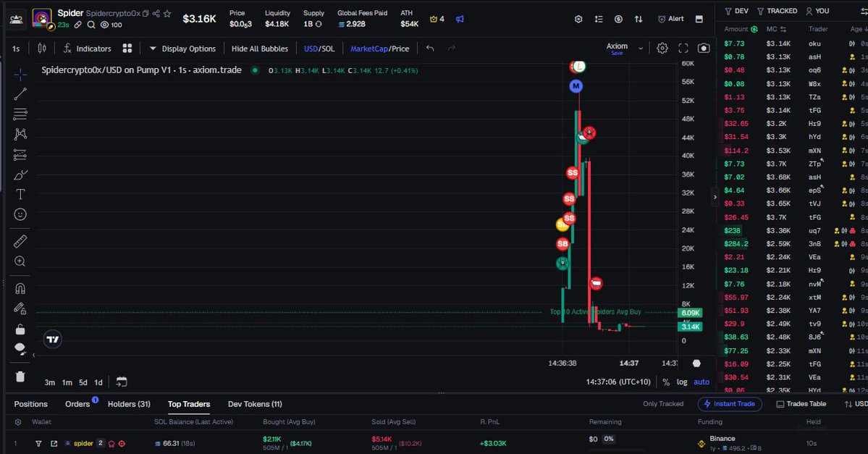Select the 5d time range
This screenshot has width=868, height=454.
point(83,382)
